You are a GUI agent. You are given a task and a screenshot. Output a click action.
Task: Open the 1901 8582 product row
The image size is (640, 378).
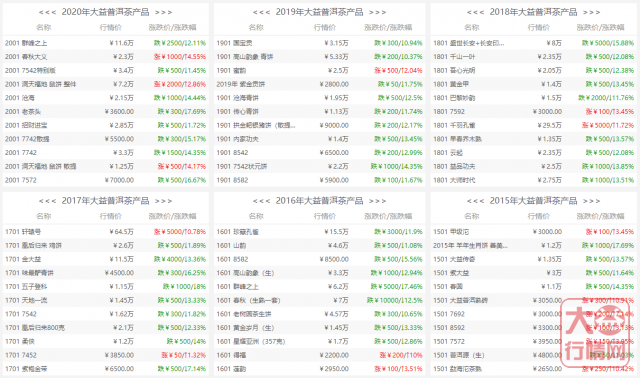[320, 180]
